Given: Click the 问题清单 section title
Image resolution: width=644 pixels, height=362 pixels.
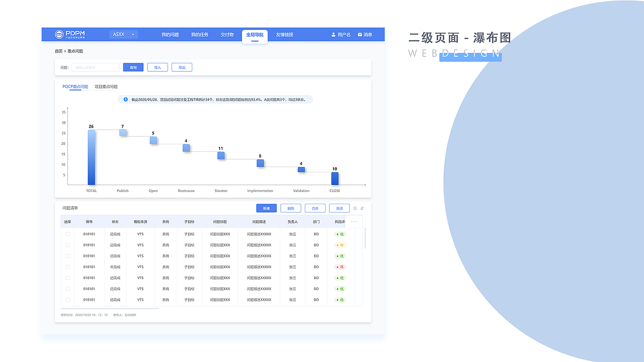Looking at the screenshot, I should 70,208.
